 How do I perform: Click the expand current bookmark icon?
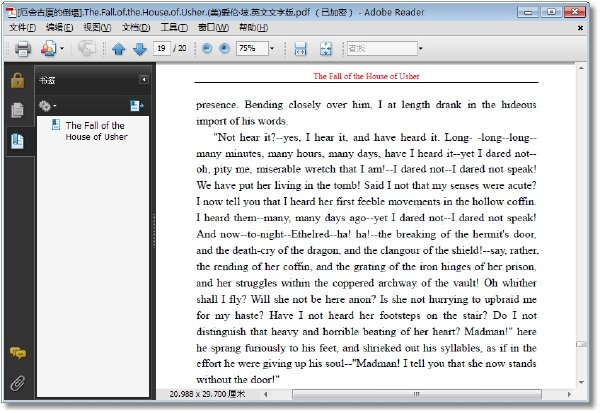(137, 106)
